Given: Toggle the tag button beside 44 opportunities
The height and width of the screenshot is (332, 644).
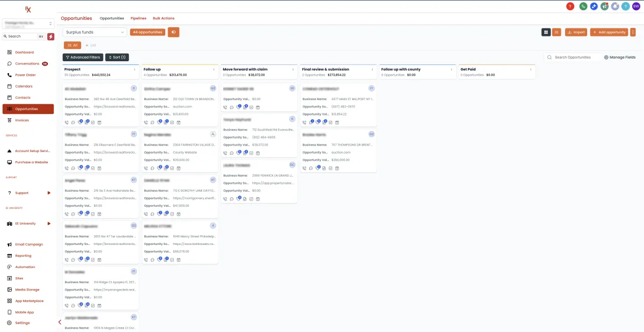Looking at the screenshot, I should (x=173, y=32).
